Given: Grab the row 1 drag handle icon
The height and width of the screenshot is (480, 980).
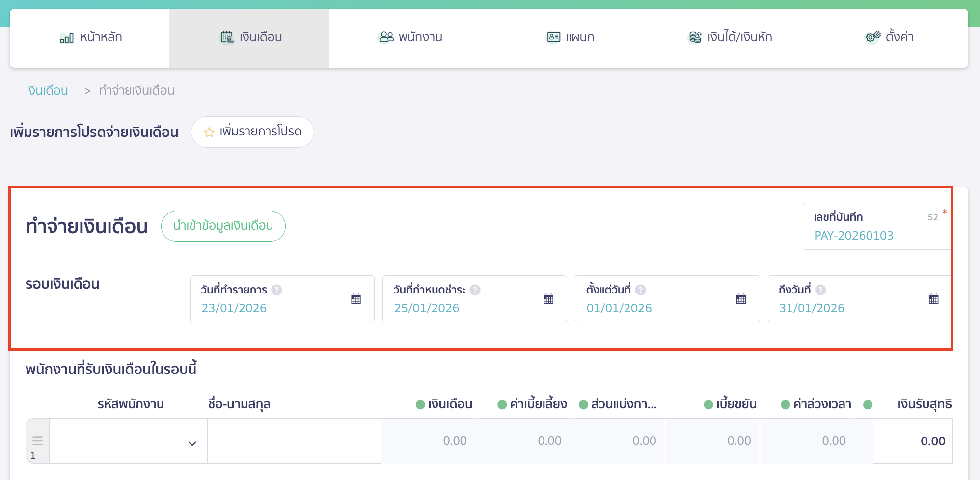Looking at the screenshot, I should pos(37,440).
